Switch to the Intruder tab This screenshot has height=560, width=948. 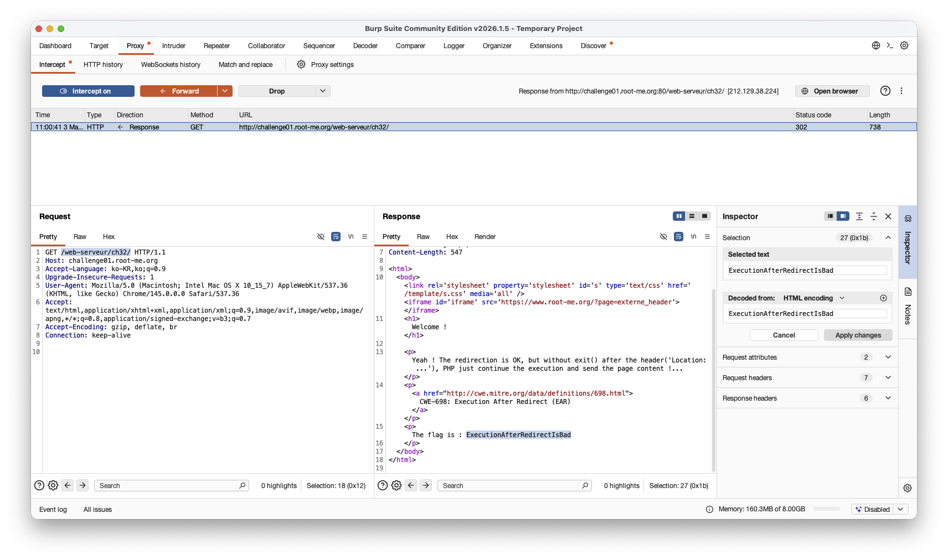tap(174, 46)
